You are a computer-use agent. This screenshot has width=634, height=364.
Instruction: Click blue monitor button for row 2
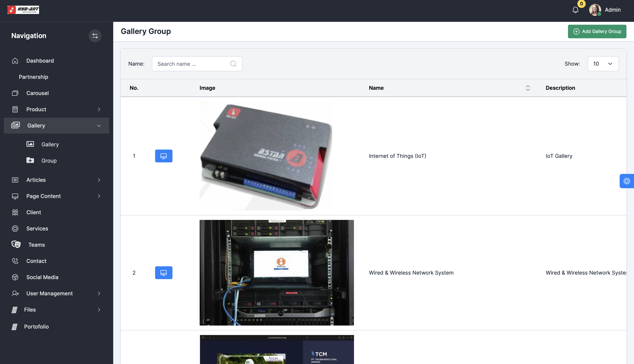click(x=164, y=273)
